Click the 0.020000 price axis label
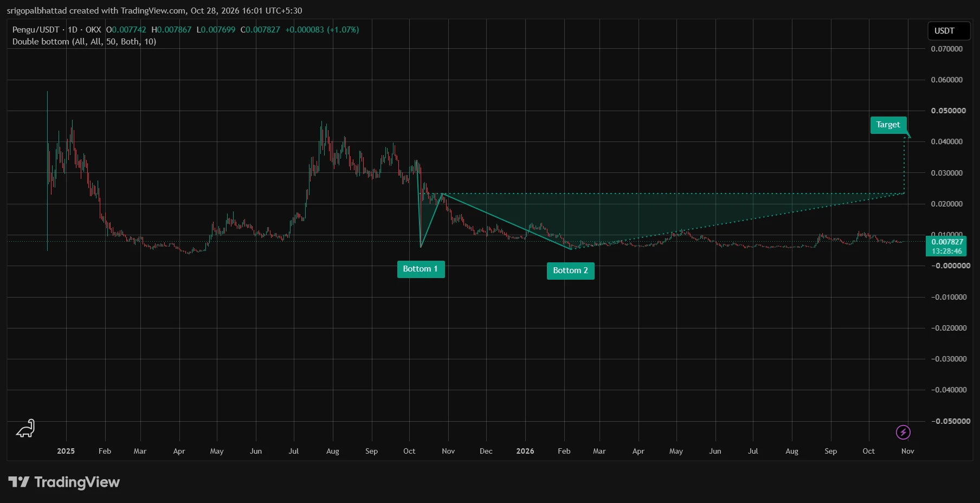This screenshot has width=980, height=503. [x=947, y=204]
